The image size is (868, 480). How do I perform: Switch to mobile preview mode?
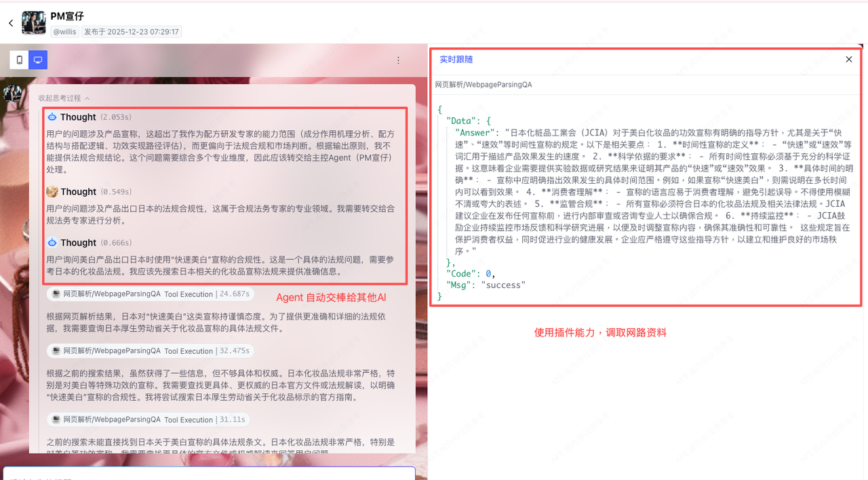click(19, 60)
